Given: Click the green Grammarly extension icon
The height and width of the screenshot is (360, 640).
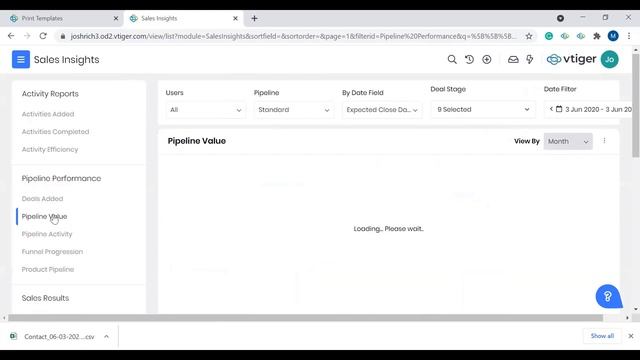Looking at the screenshot, I should pyautogui.click(x=549, y=36).
